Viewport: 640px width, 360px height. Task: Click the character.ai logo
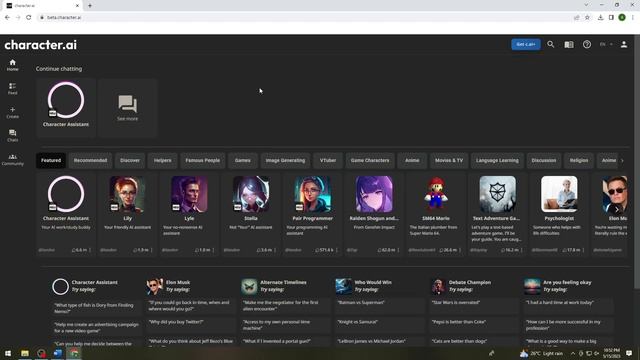click(40, 44)
